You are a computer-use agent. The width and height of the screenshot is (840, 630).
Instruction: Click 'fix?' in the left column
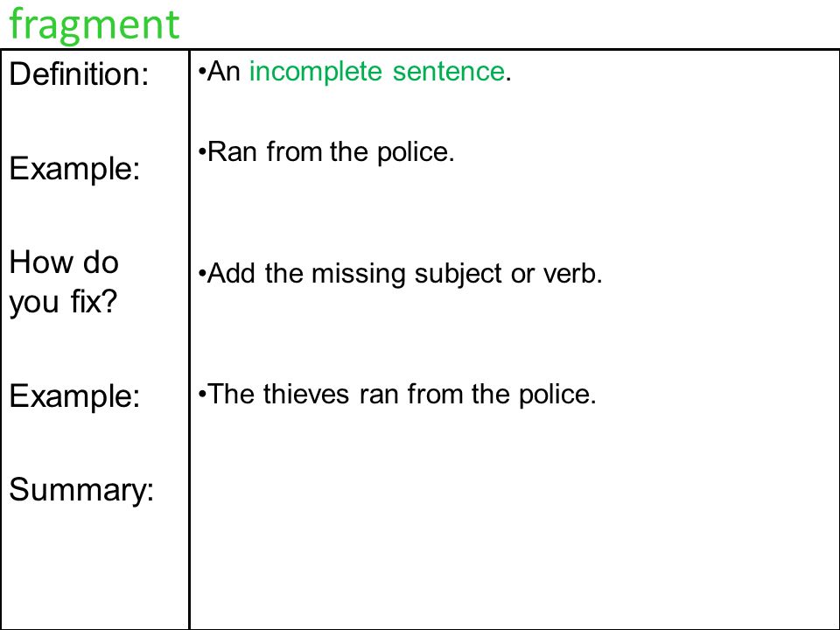pos(94,302)
